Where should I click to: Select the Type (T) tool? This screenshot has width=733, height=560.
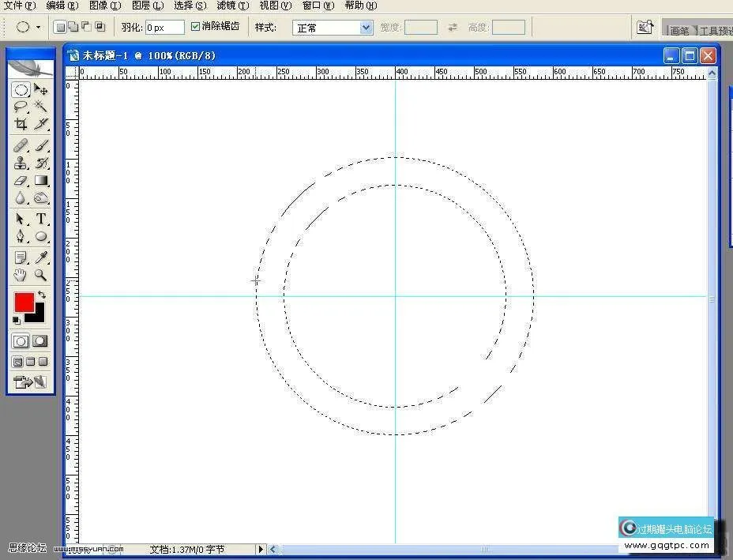[41, 219]
